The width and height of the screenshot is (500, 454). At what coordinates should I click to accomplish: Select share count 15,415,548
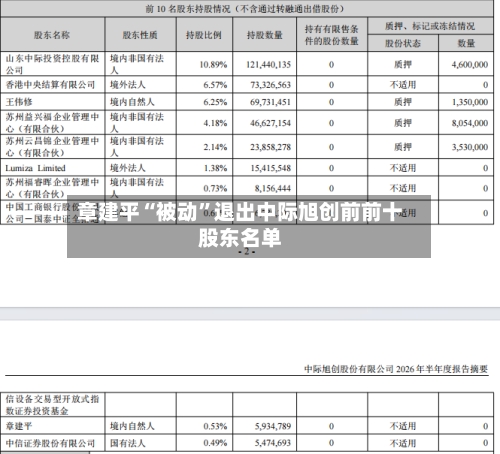[x=271, y=168]
